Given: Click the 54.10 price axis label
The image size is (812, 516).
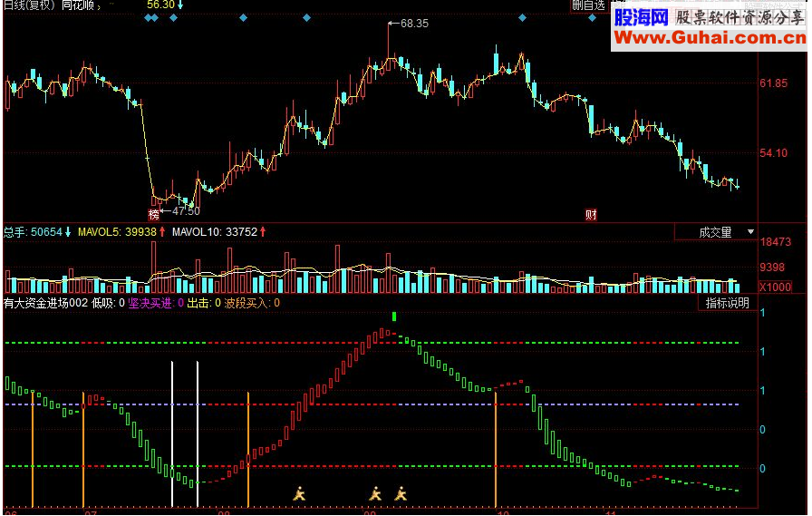Looking at the screenshot, I should point(774,153).
